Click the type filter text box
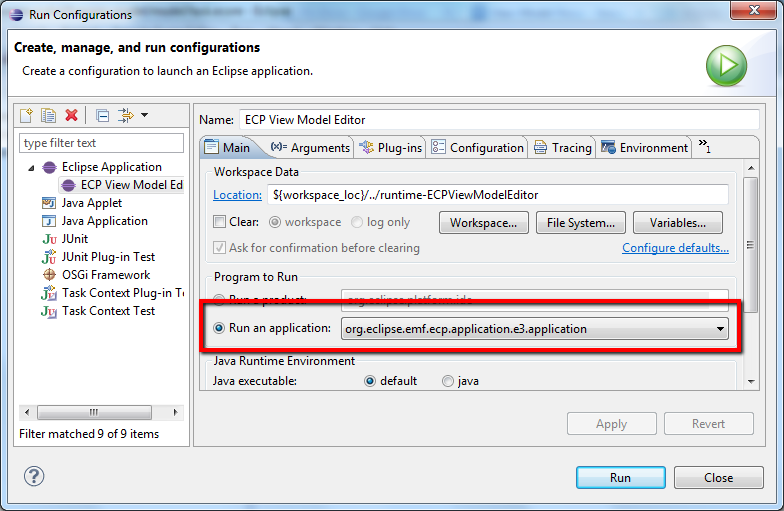Viewport: 784px width, 511px height. pyautogui.click(x=102, y=143)
